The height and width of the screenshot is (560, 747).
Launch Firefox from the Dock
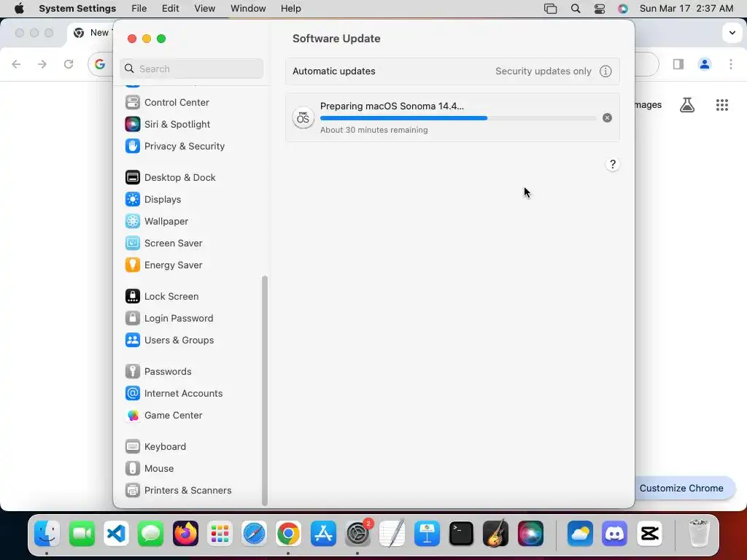[x=186, y=533]
